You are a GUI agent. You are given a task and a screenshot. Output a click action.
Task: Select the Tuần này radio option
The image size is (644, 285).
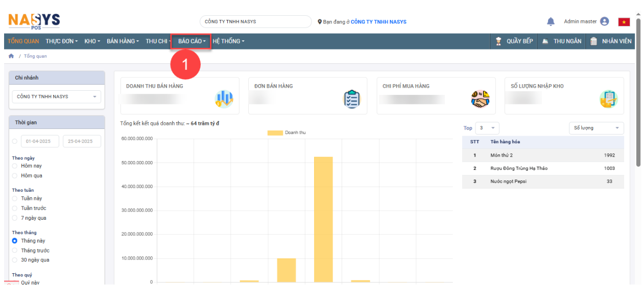coord(15,198)
